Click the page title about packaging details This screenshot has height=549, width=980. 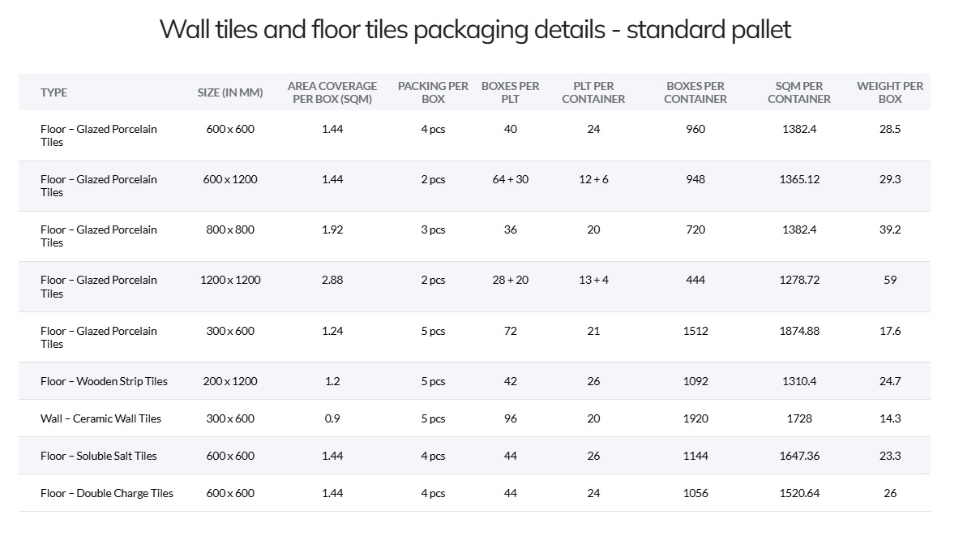pyautogui.click(x=475, y=30)
